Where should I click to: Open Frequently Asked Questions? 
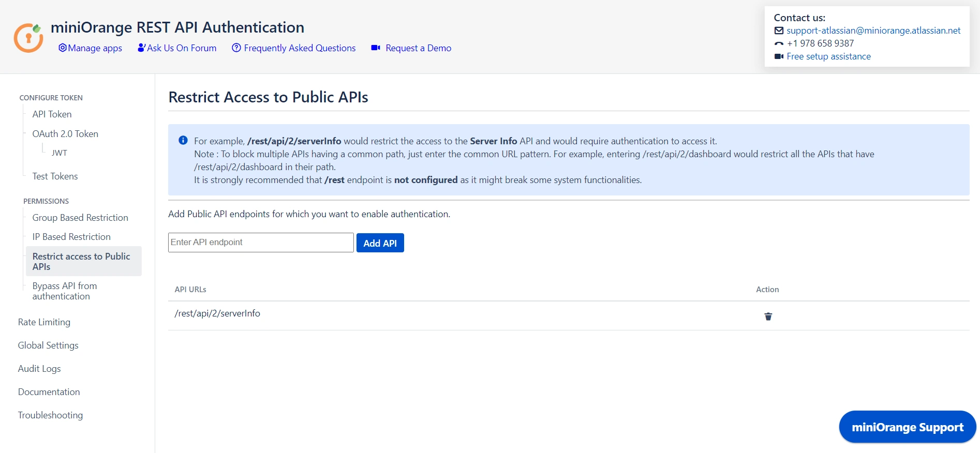pyautogui.click(x=300, y=48)
